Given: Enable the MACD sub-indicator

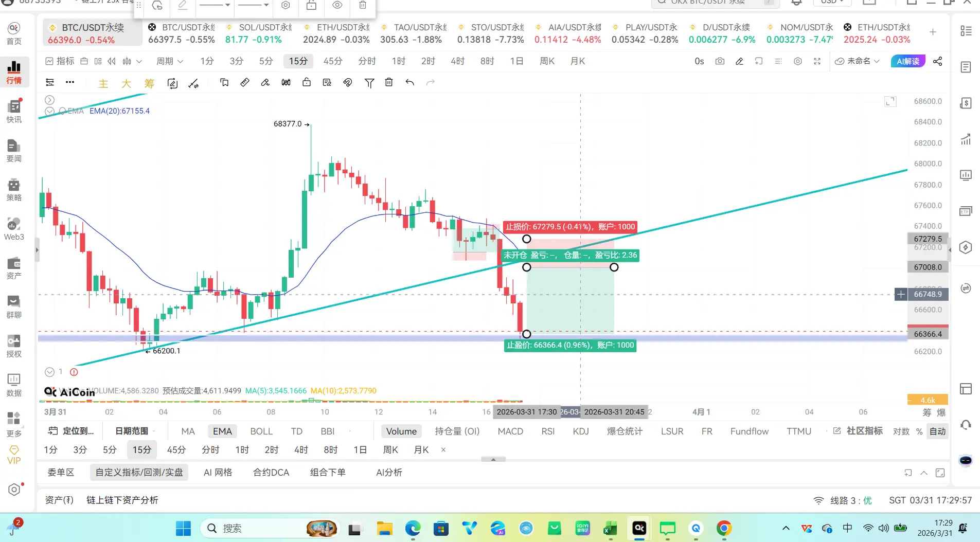Looking at the screenshot, I should (510, 431).
